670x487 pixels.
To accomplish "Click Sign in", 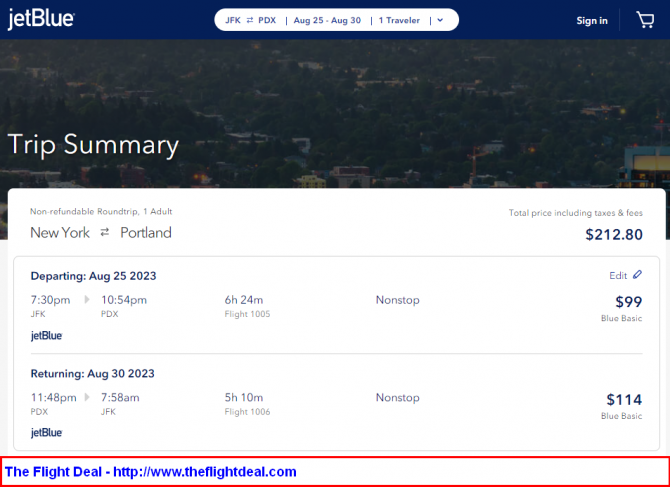I will click(592, 21).
